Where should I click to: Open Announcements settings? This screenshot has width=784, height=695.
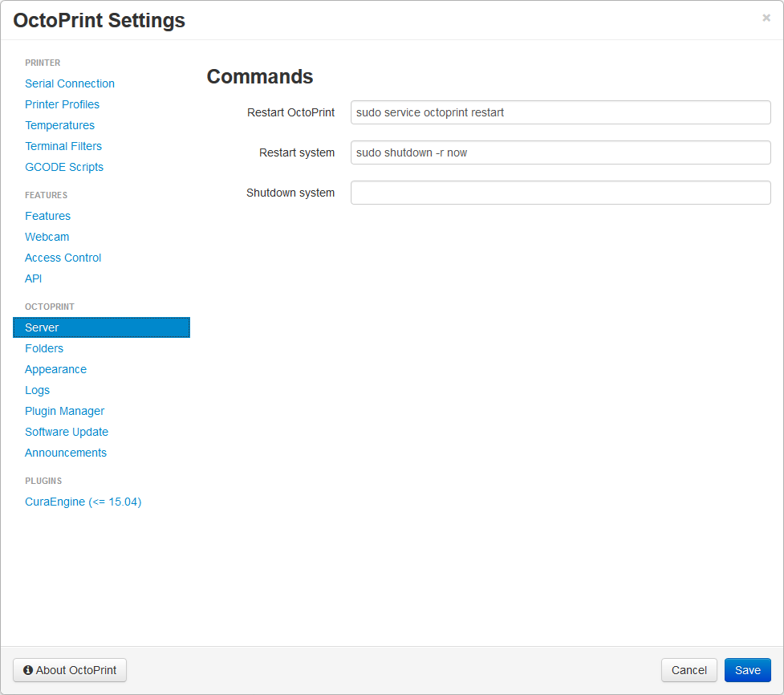(66, 453)
